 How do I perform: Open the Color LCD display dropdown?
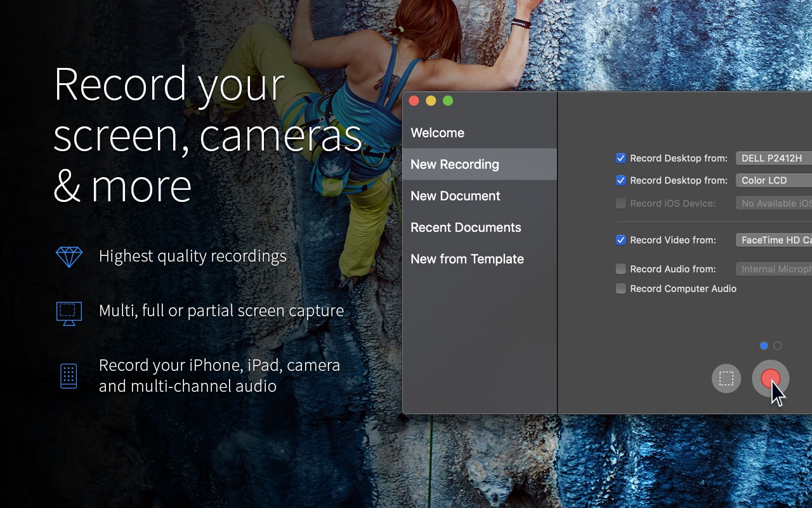[x=773, y=180]
